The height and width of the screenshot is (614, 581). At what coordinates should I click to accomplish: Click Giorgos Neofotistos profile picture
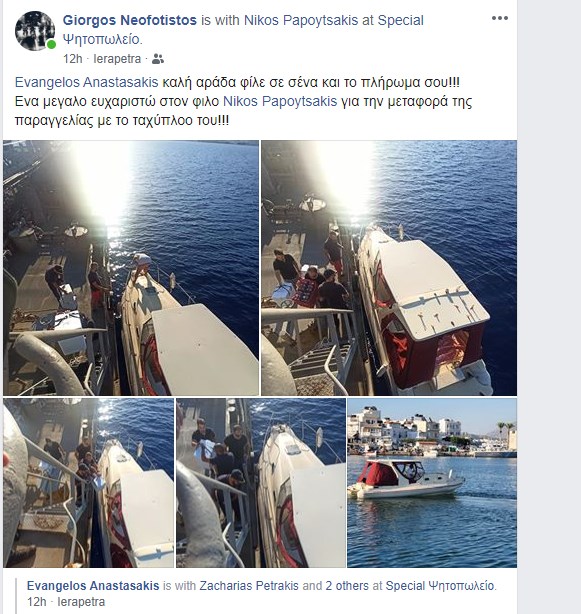pyautogui.click(x=34, y=31)
